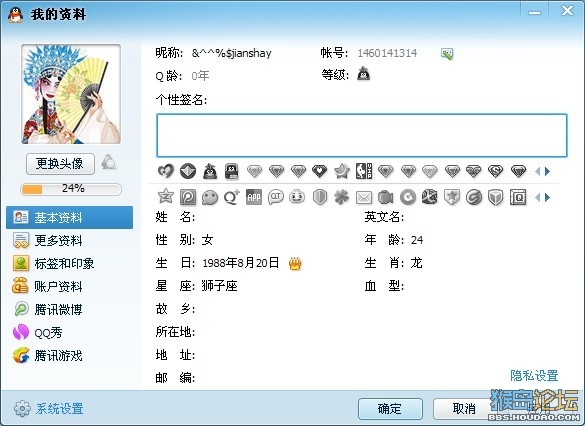Open the QQ Mail envelope icon

(364, 197)
